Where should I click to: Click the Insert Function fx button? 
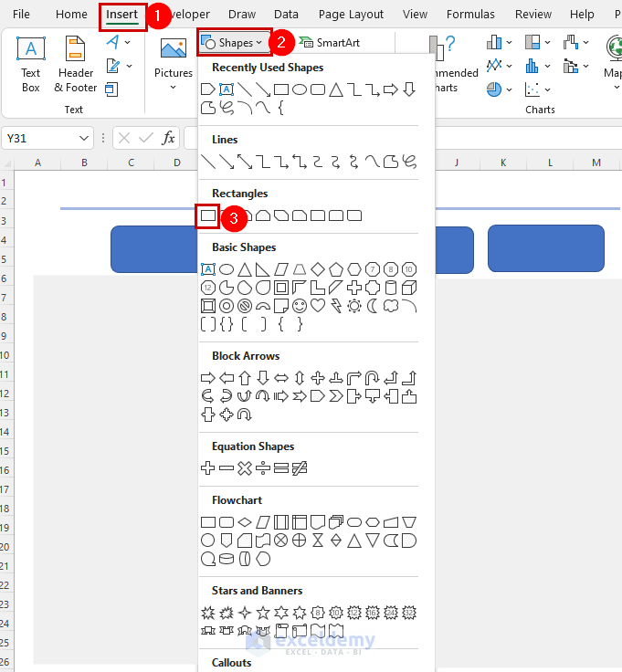(168, 138)
